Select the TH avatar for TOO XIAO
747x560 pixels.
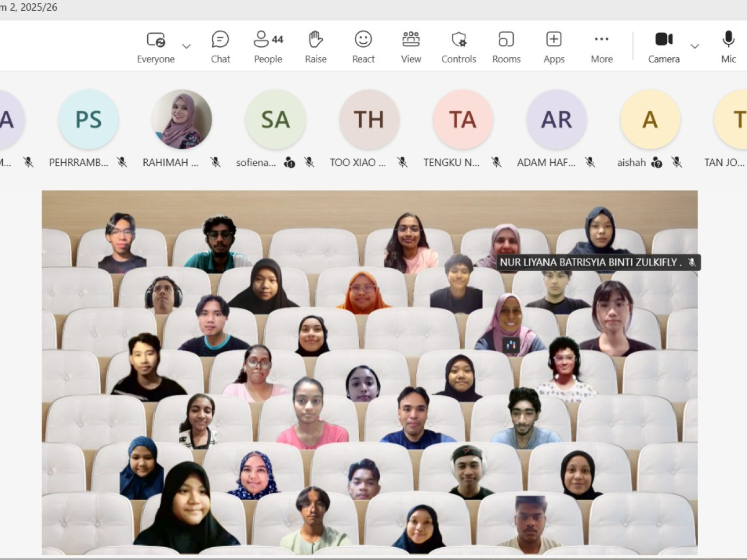369,119
